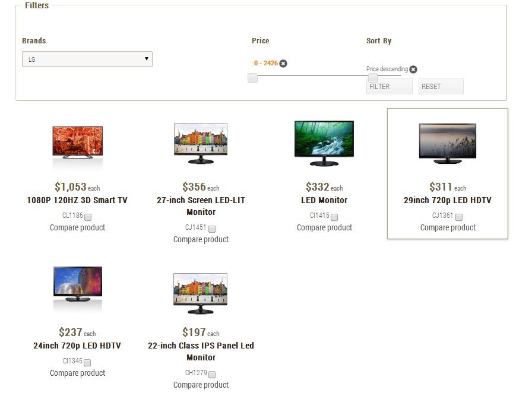Open the LED Monitor waterfall image
This screenshot has width=532, height=396.
coord(324,143)
